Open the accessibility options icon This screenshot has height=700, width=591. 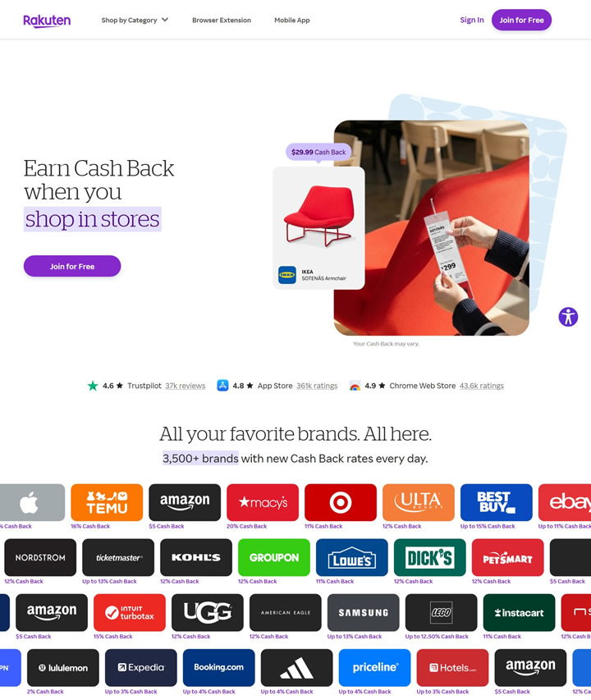pyautogui.click(x=568, y=317)
